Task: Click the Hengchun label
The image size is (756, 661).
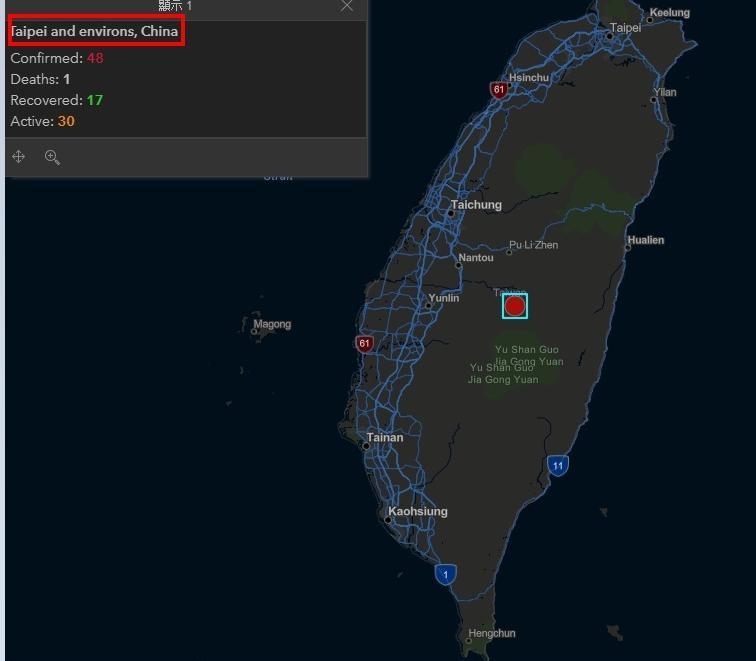Action: pos(492,633)
